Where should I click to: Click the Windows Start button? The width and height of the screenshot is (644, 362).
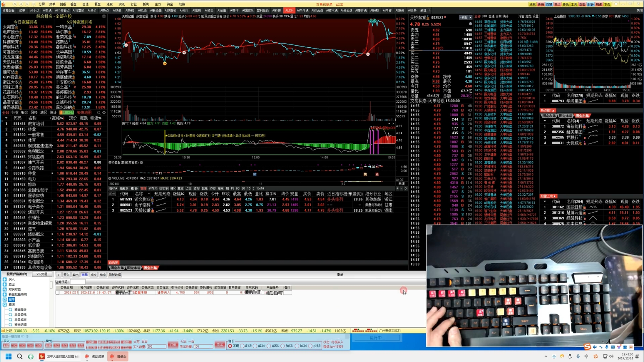pos(9,357)
